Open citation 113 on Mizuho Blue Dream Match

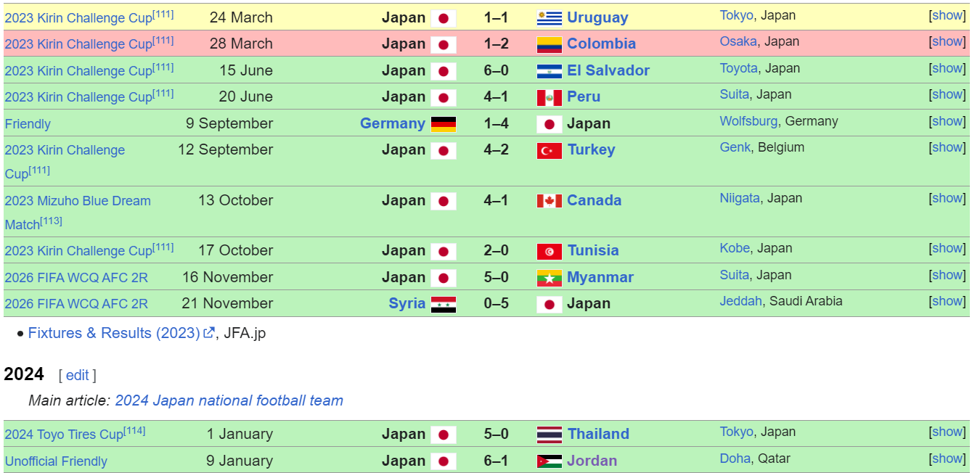(x=51, y=221)
